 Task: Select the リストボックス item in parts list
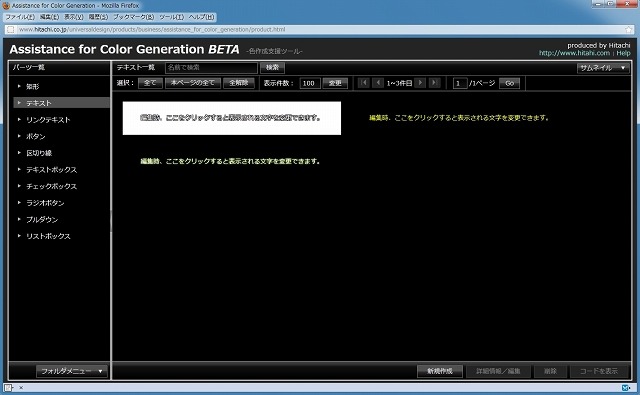click(x=48, y=236)
